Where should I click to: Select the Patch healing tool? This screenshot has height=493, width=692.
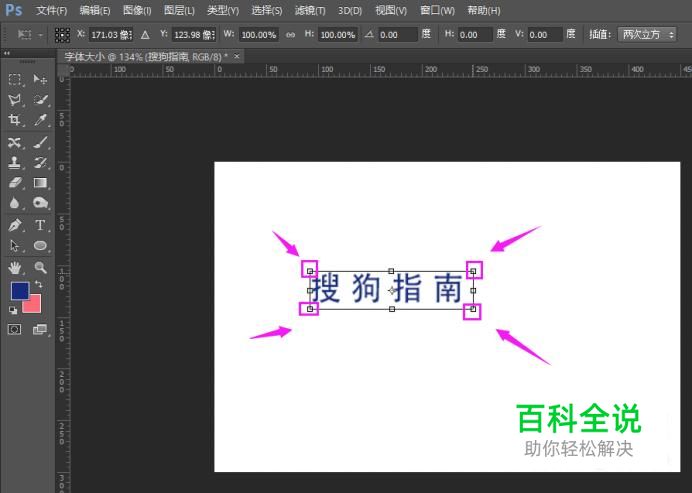[x=15, y=143]
